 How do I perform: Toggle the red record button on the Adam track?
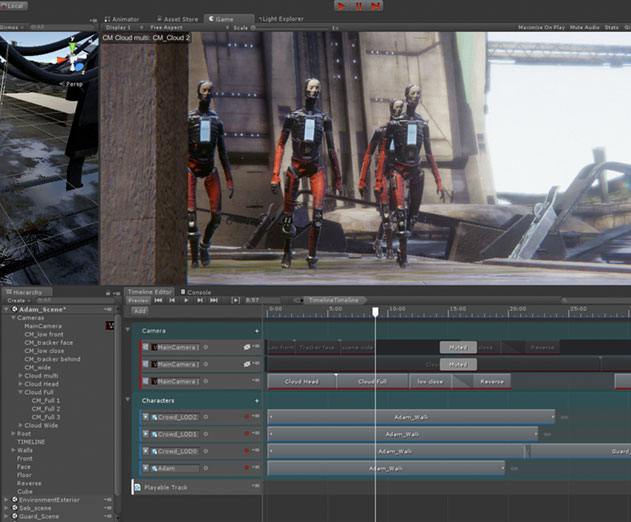tap(247, 468)
